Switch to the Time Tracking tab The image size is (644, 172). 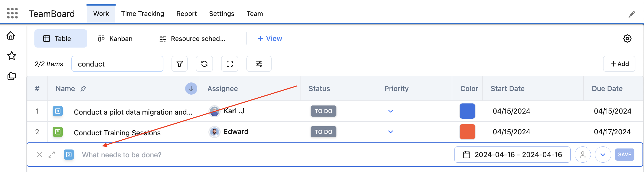(x=143, y=14)
